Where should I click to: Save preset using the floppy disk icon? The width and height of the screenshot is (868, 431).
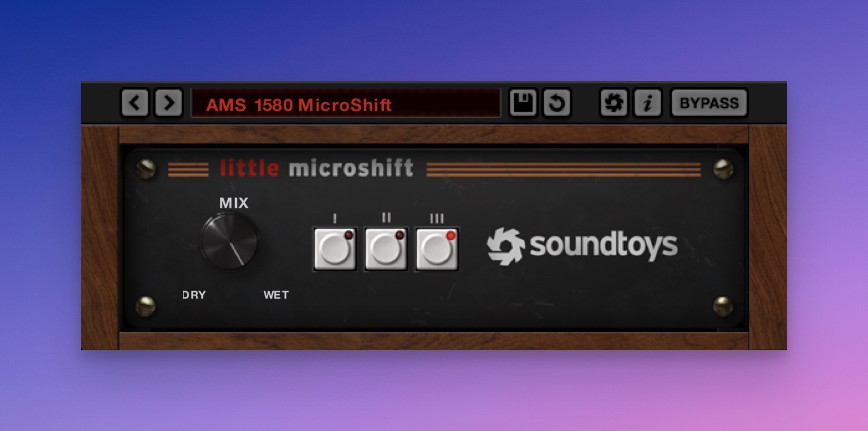point(523,103)
